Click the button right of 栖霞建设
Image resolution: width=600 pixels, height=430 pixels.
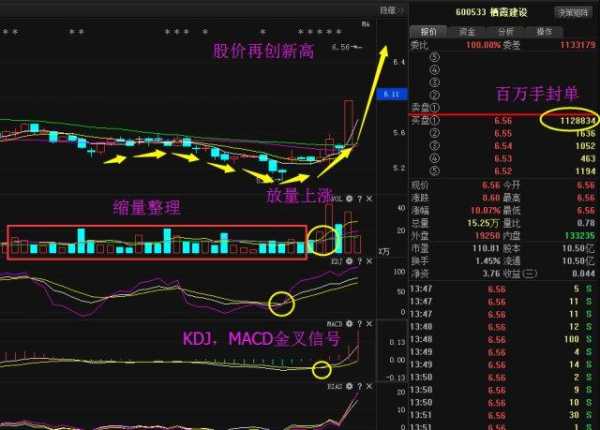pos(573,13)
